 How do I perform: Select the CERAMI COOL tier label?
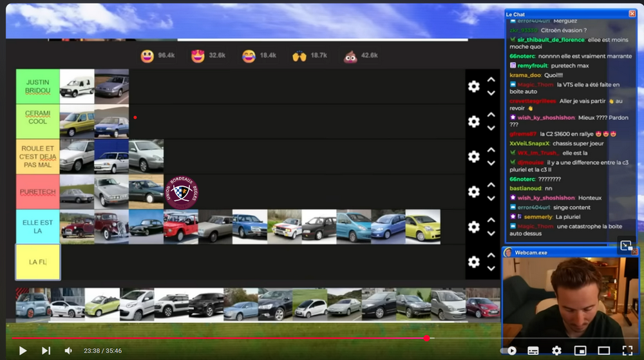coord(38,122)
